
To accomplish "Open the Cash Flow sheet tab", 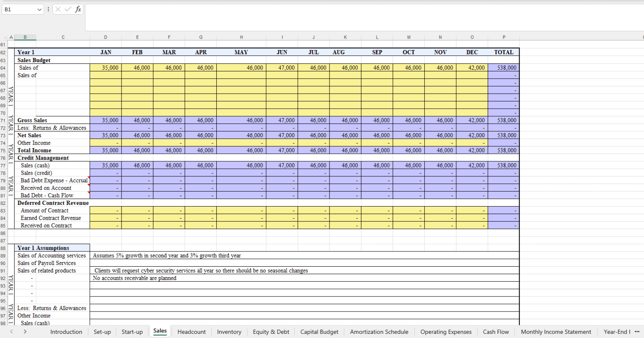I will point(496,332).
